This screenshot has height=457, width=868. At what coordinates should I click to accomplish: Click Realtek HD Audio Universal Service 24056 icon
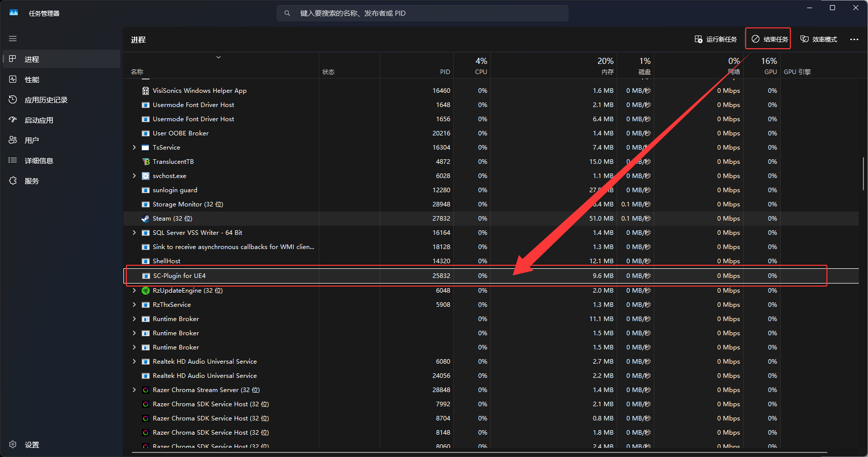[146, 376]
